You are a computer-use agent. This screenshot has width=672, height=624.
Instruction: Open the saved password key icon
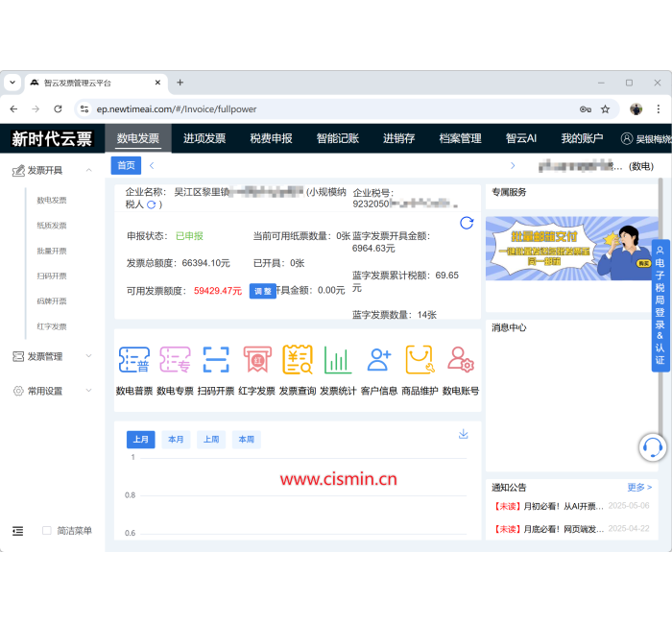(586, 109)
